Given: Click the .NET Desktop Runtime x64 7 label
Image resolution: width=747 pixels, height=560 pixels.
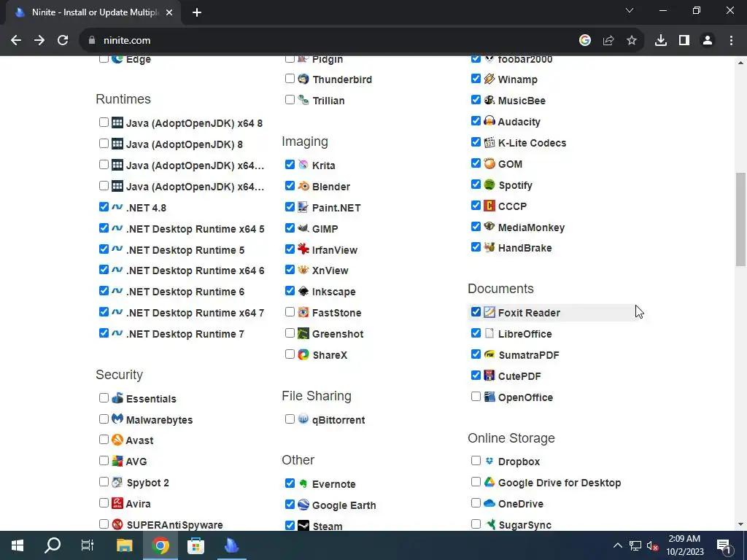Looking at the screenshot, I should [195, 313].
